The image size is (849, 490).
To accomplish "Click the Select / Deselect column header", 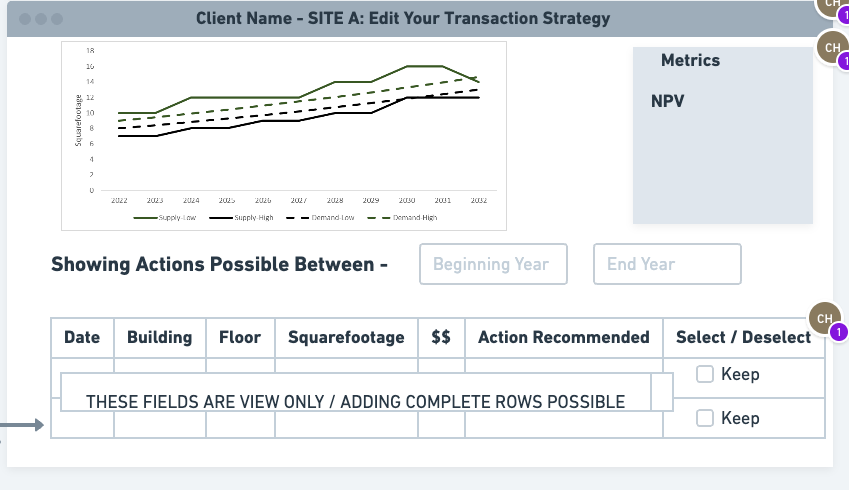I will [743, 337].
